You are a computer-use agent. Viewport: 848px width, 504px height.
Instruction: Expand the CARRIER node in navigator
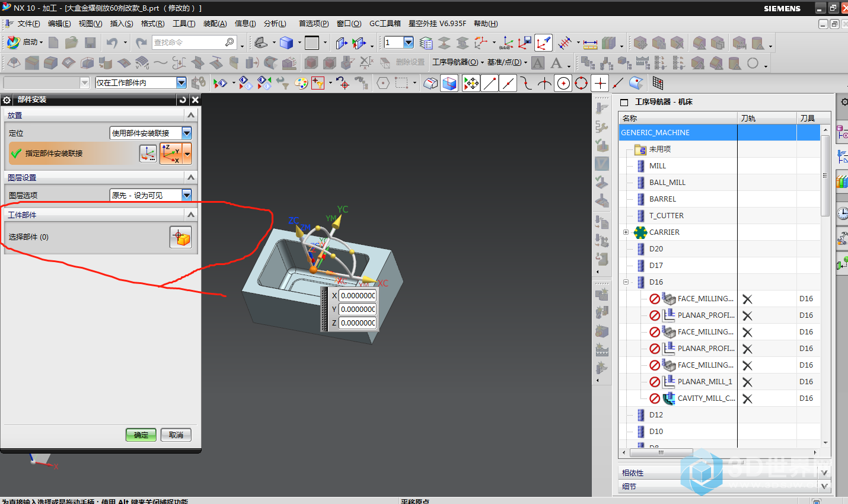coord(626,232)
